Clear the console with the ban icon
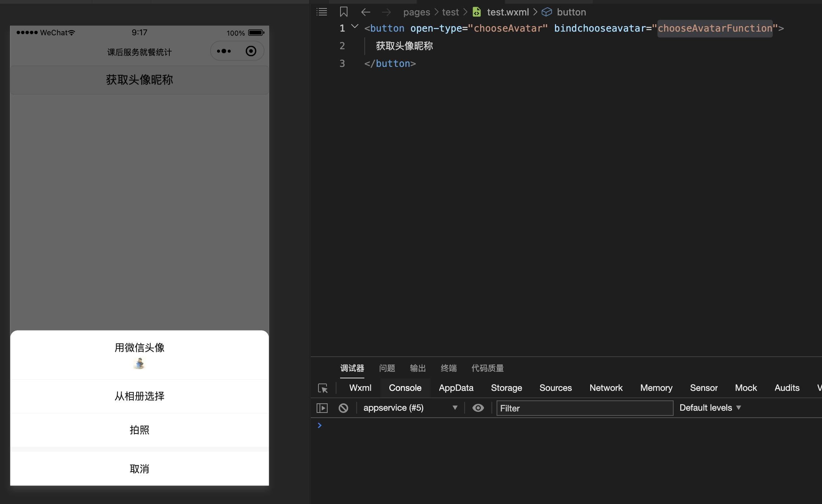 point(343,408)
